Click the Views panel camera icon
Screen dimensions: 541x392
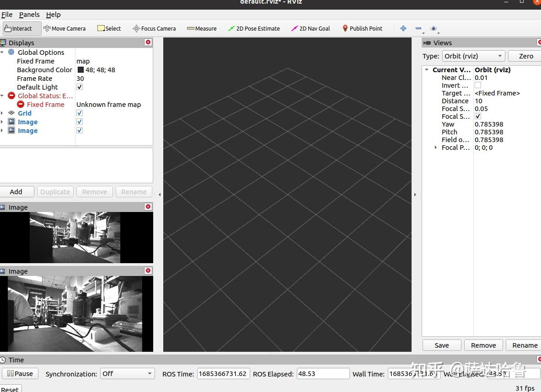427,43
